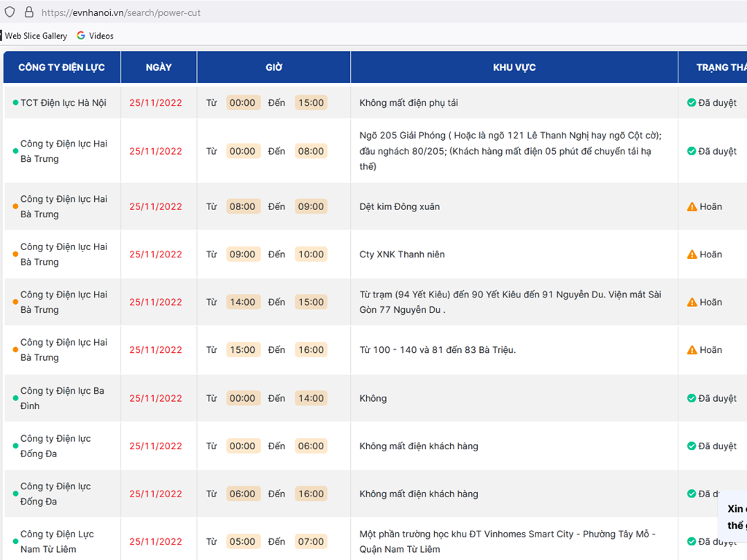Click green check icon in Đống Đa 06:00-16:00 row

click(692, 494)
